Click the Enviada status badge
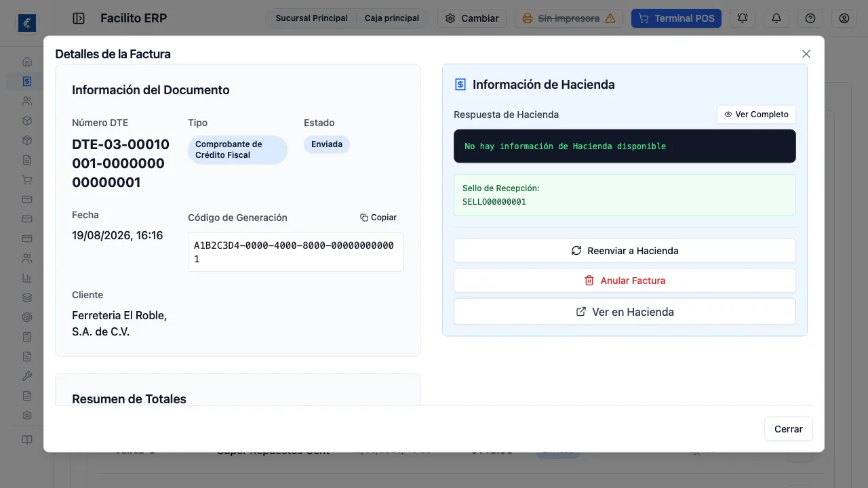 click(x=327, y=144)
